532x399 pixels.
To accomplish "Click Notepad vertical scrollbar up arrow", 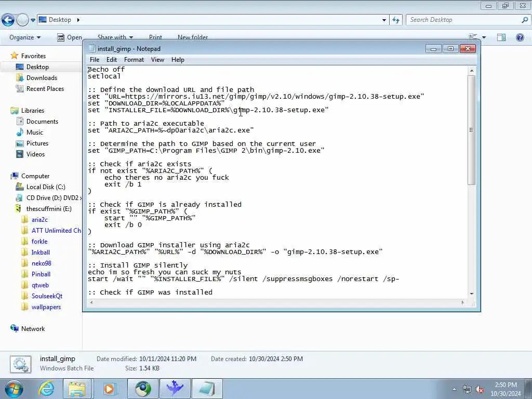I will click(472, 70).
